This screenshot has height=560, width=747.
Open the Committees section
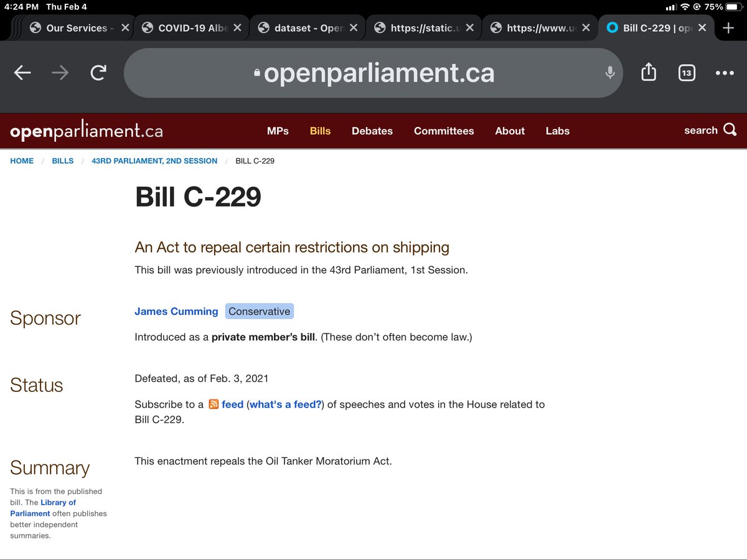[x=444, y=131]
